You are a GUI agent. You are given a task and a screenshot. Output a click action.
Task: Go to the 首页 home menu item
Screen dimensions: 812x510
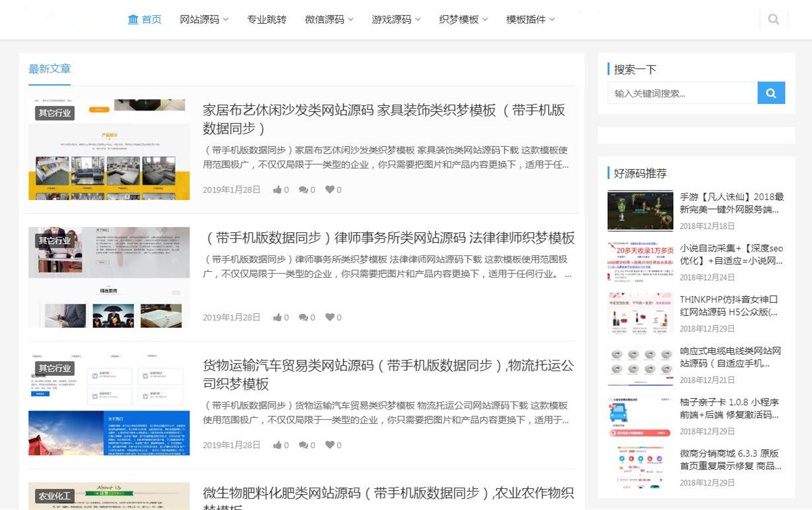tap(145, 20)
